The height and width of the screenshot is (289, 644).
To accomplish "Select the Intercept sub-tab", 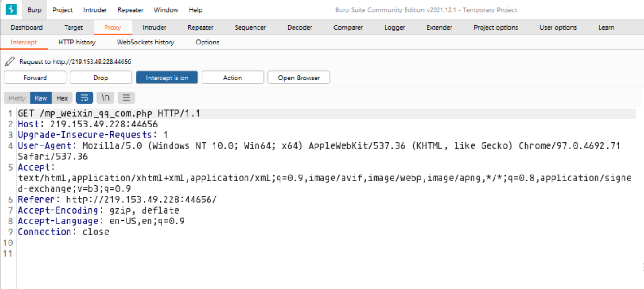I will [24, 42].
